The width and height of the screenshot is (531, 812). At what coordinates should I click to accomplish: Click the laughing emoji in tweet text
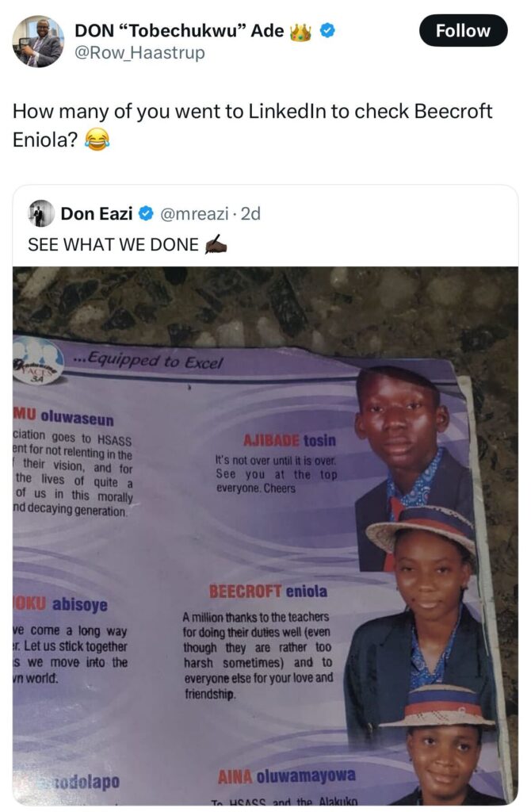click(97, 140)
